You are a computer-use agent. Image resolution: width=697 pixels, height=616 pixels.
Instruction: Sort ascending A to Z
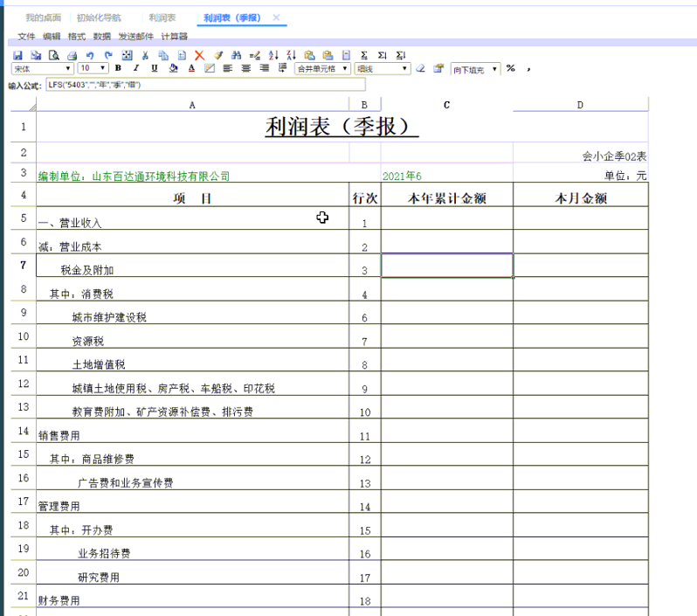pos(273,55)
